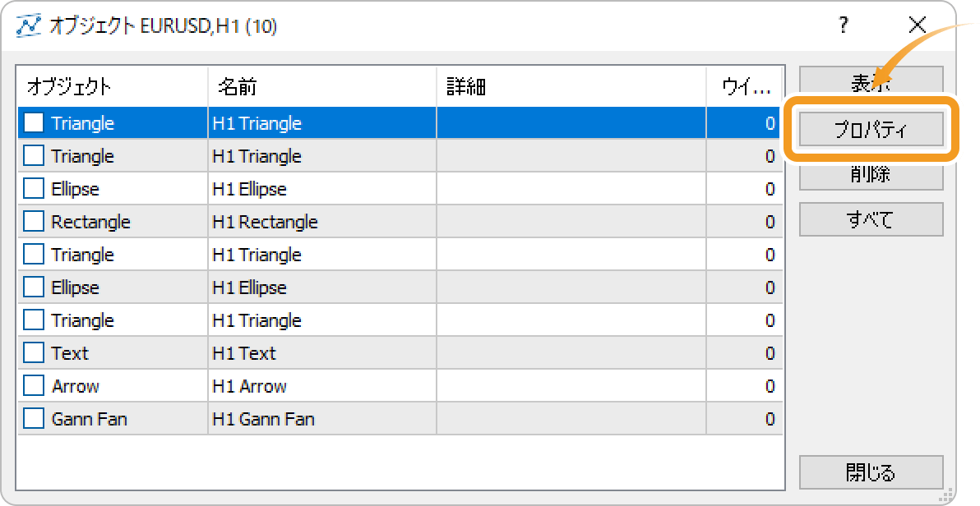Check the selected first Triangle row checkbox
Image resolution: width=980 pixels, height=506 pixels.
click(x=34, y=122)
